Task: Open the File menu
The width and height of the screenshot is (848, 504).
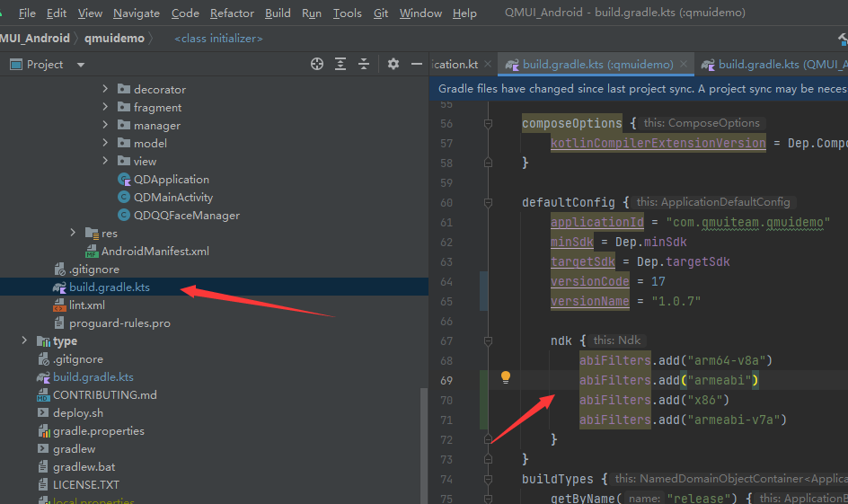Action: coord(27,13)
